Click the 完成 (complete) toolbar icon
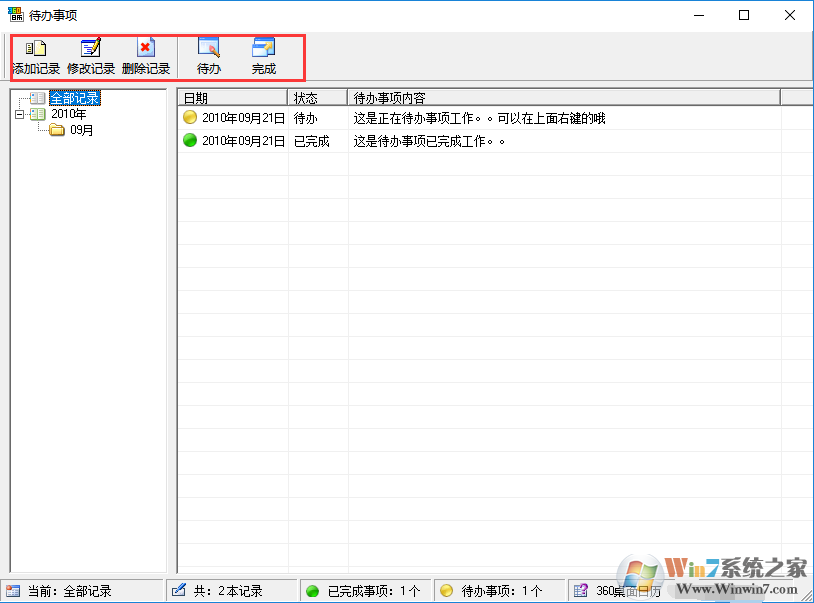814x603 pixels. click(264, 48)
